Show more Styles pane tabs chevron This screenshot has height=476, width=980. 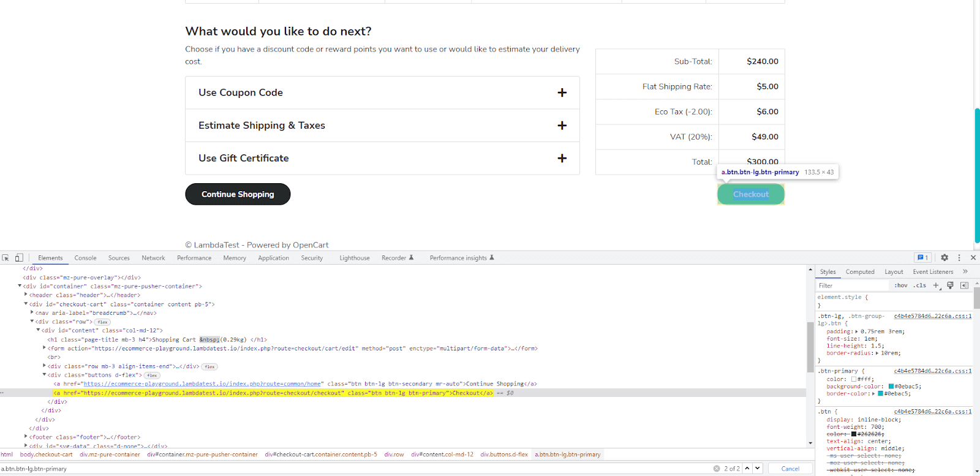pyautogui.click(x=965, y=271)
